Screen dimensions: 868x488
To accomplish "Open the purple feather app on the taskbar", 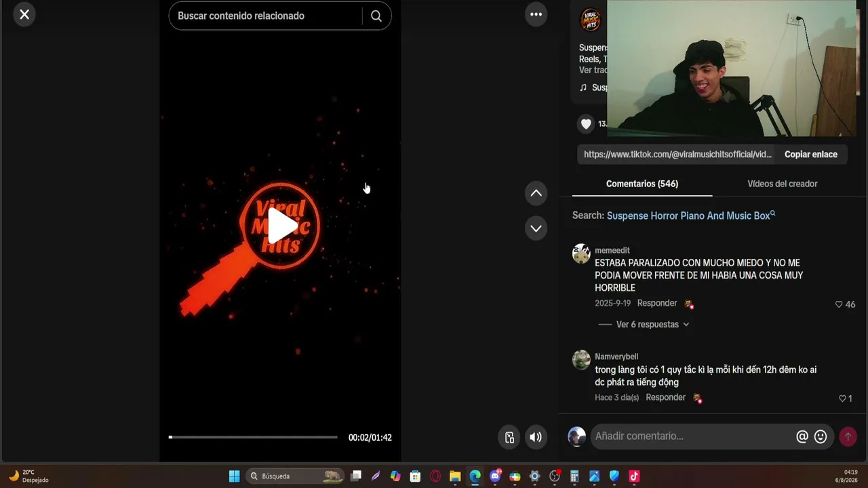I will point(376,476).
